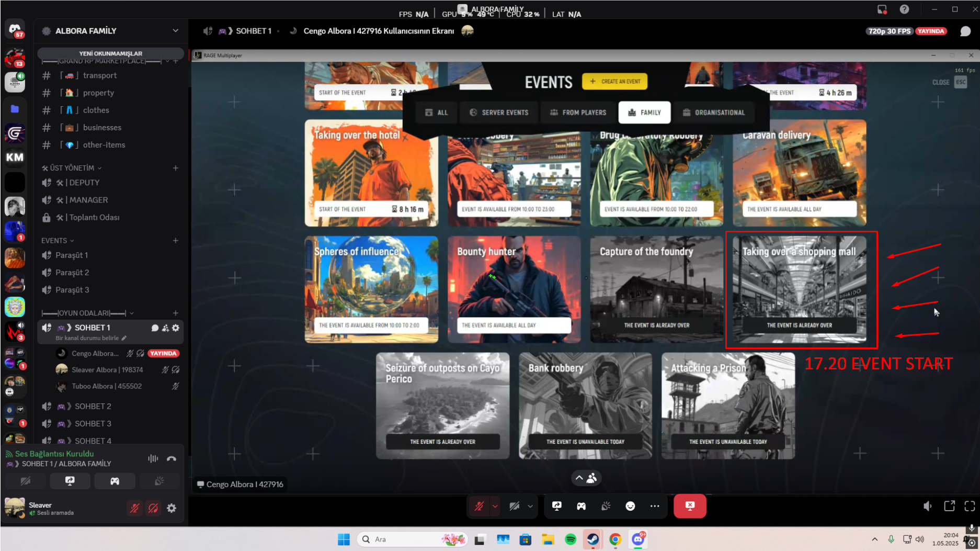Open SOHBET 1 channel settings gear
This screenshot has height=551, width=980.
176,328
